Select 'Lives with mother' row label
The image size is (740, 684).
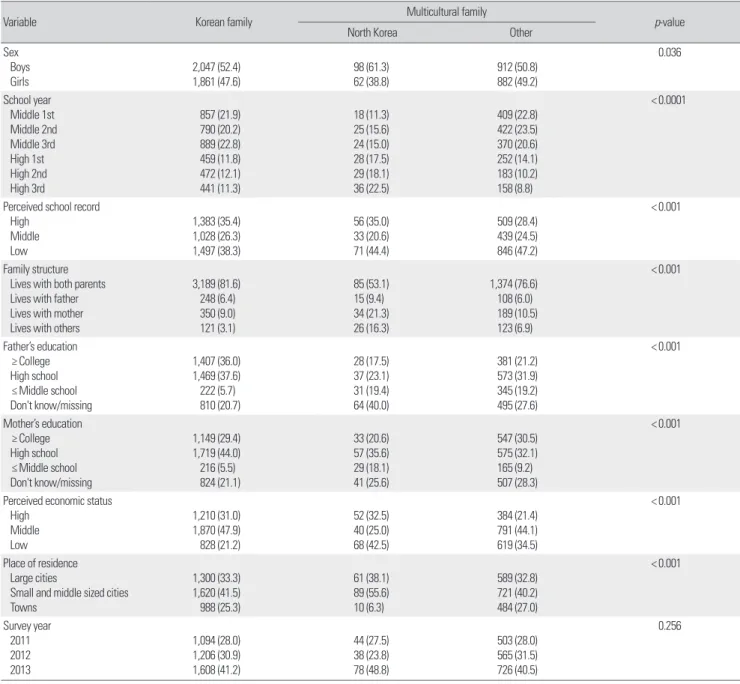point(47,313)
